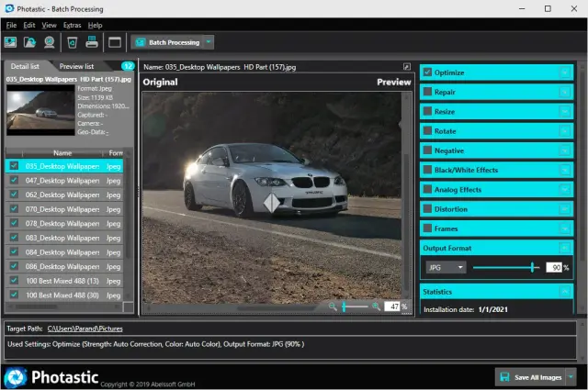Click the expand preview icon beside file name
588x390 pixels.
point(406,67)
